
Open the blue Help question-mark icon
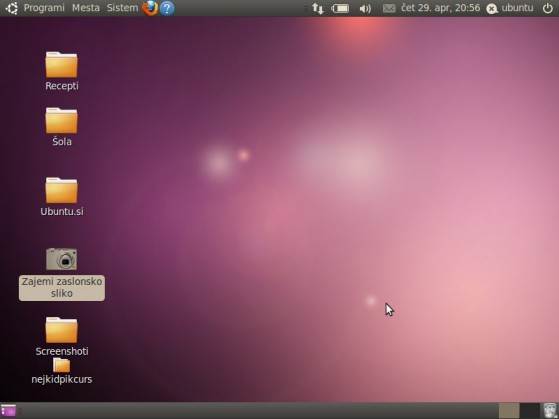167,8
